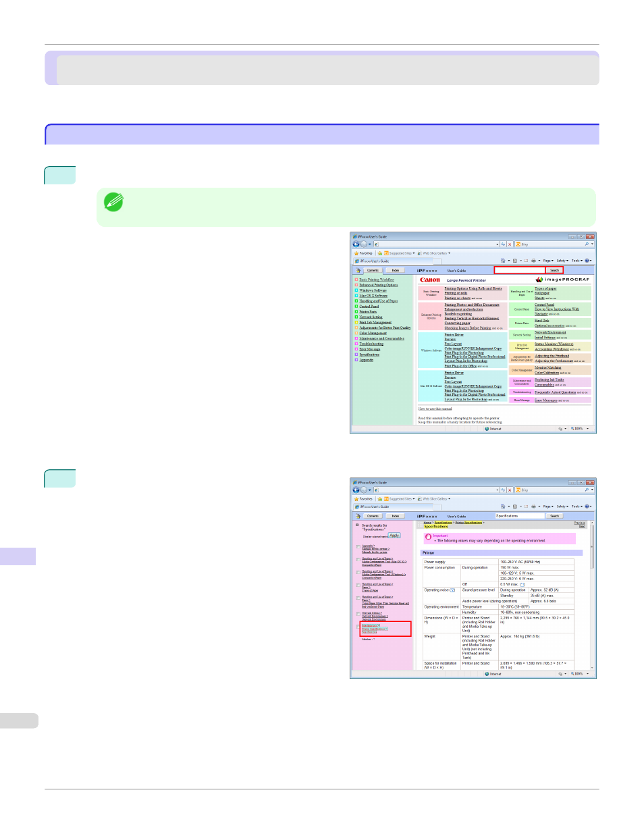Click empty guide search field on Canon home page
This screenshot has width=644, height=834.
[520, 270]
